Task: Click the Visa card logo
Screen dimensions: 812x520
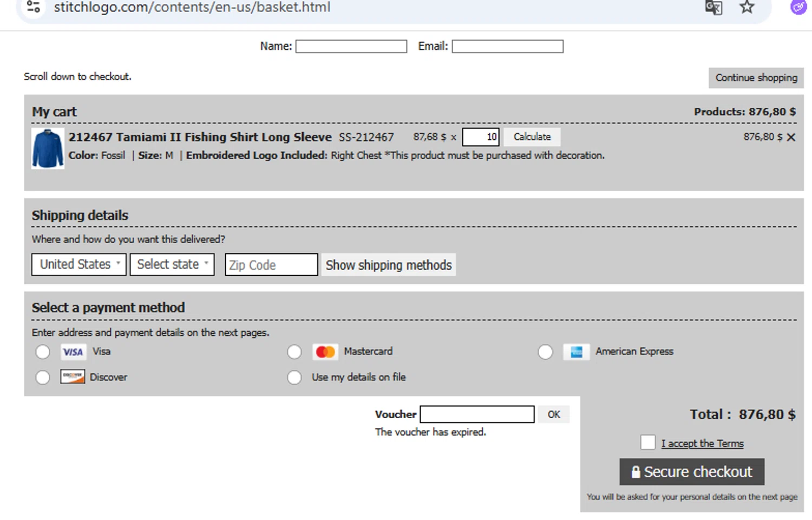Action: pyautogui.click(x=73, y=352)
